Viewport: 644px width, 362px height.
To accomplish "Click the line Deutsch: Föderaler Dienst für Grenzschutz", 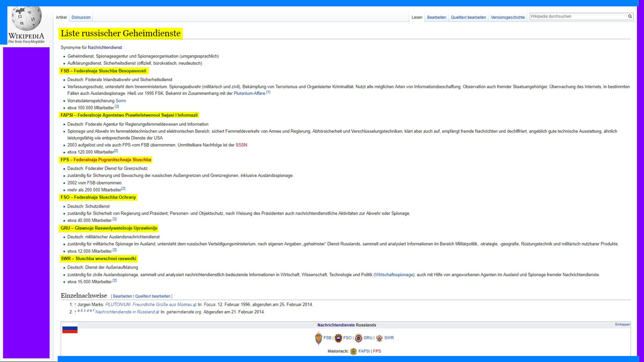I will pos(107,168).
